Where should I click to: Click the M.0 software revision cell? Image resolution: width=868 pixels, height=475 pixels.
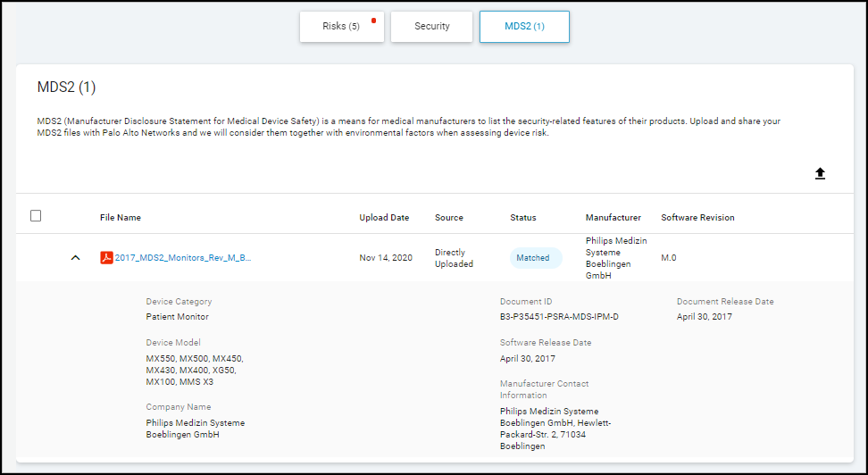(x=669, y=258)
